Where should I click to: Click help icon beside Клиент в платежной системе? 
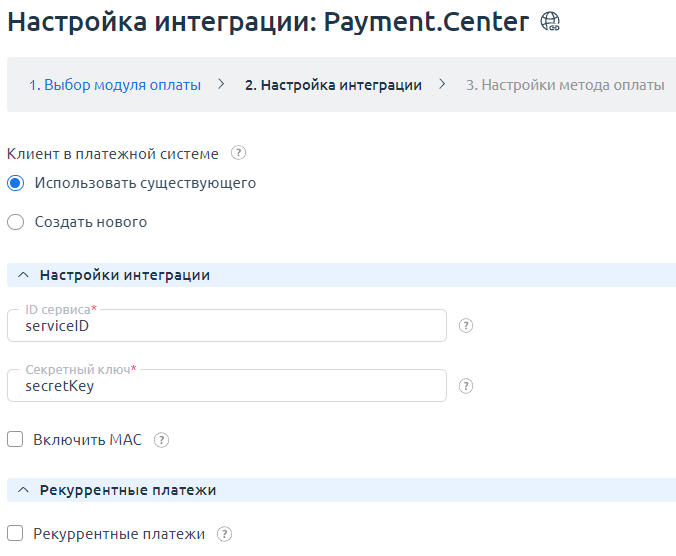coord(238,153)
